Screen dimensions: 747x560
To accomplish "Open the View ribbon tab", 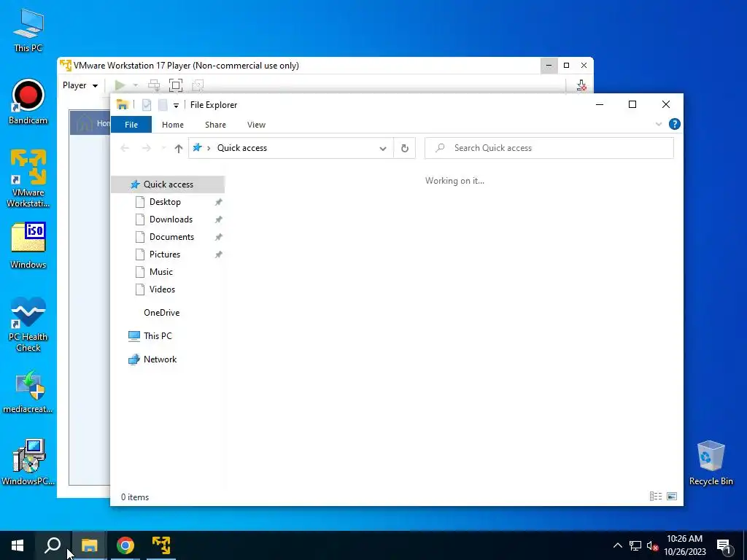I will (x=256, y=124).
